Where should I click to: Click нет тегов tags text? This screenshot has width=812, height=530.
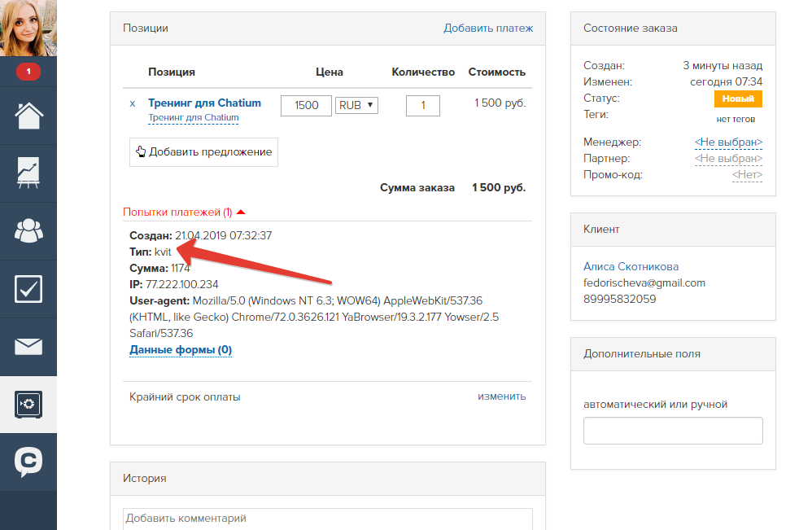click(x=736, y=119)
